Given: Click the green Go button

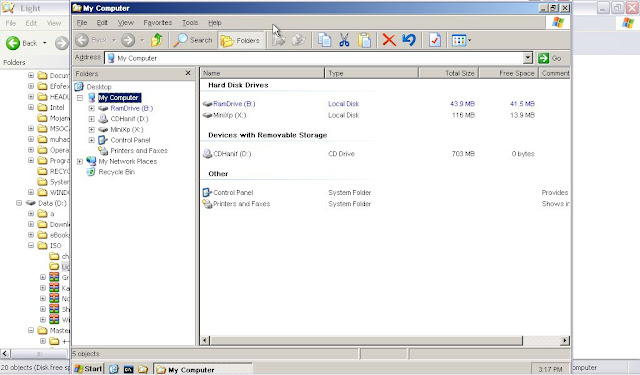Looking at the screenshot, I should pos(550,58).
